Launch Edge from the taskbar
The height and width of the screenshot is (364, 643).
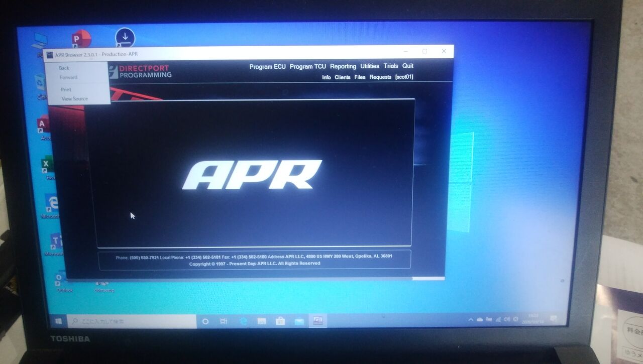click(244, 321)
